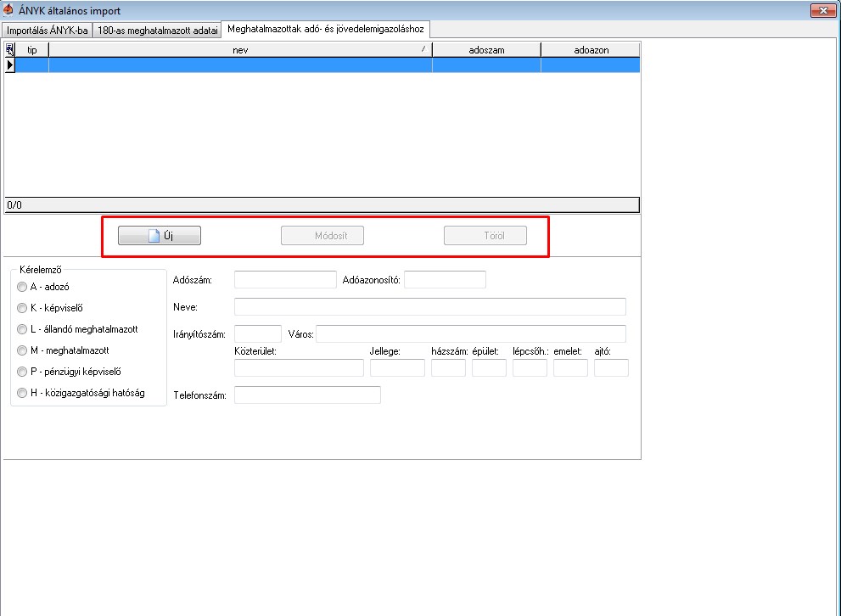The width and height of the screenshot is (841, 616).
Task: Select Meghatalmazottak adó- és jövedelemigazoláshoz tab
Action: click(x=326, y=29)
